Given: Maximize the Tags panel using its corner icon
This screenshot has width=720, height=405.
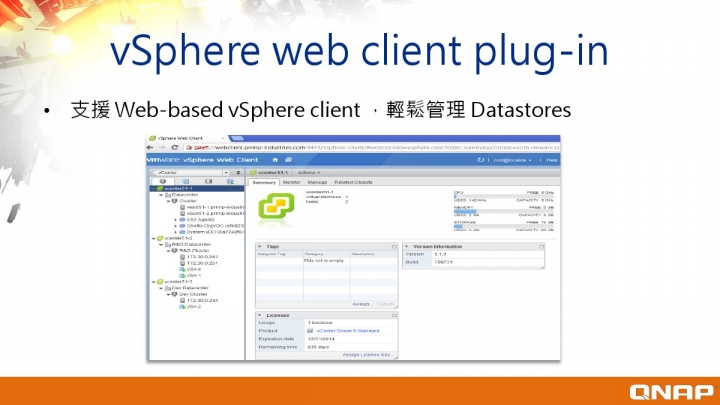Looking at the screenshot, I should pyautogui.click(x=394, y=247).
